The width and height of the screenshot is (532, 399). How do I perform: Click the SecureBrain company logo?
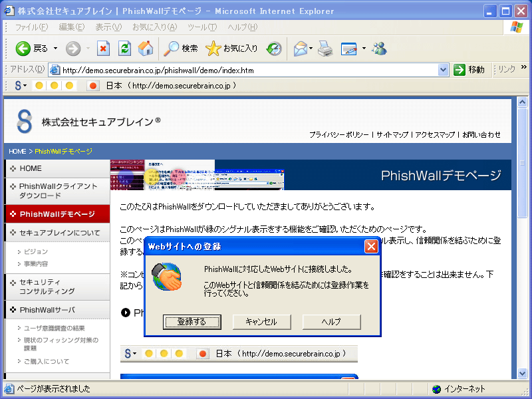pyautogui.click(x=25, y=121)
